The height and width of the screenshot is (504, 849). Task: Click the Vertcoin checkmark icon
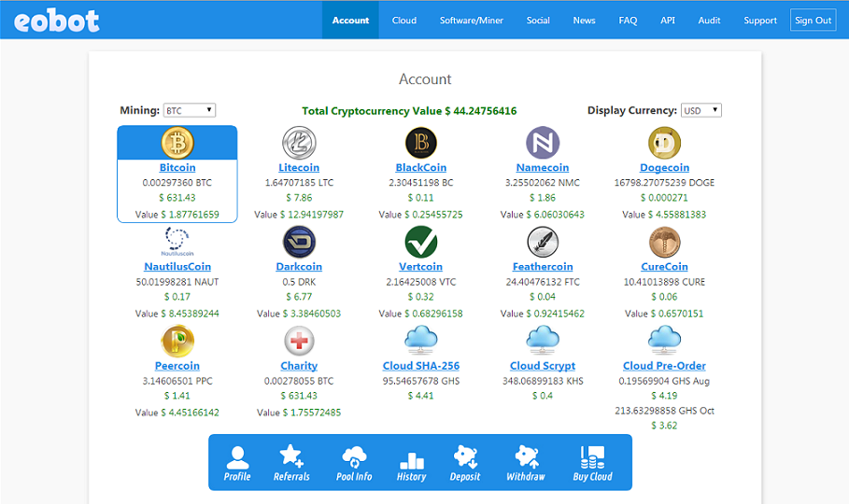tap(420, 242)
